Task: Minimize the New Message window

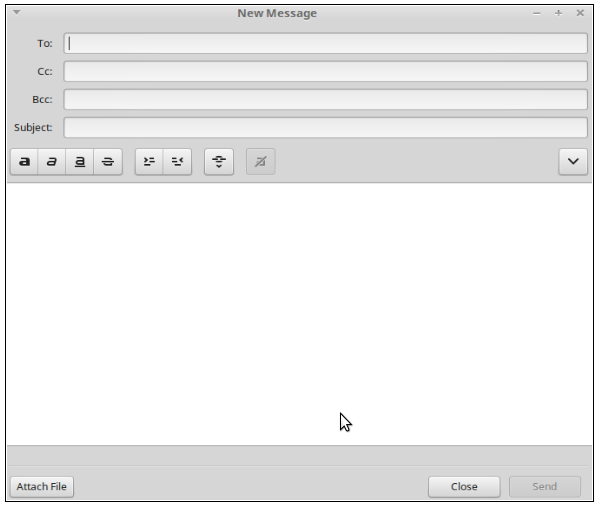Action: click(x=537, y=13)
